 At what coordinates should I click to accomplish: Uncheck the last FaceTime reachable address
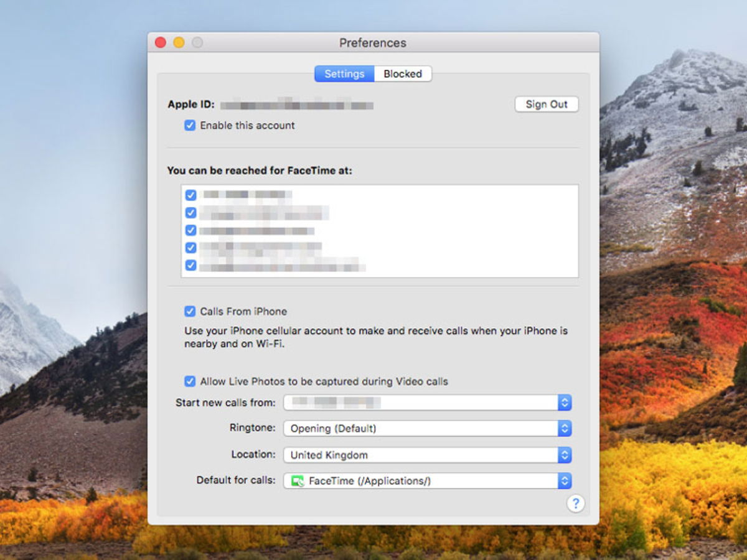point(190,265)
